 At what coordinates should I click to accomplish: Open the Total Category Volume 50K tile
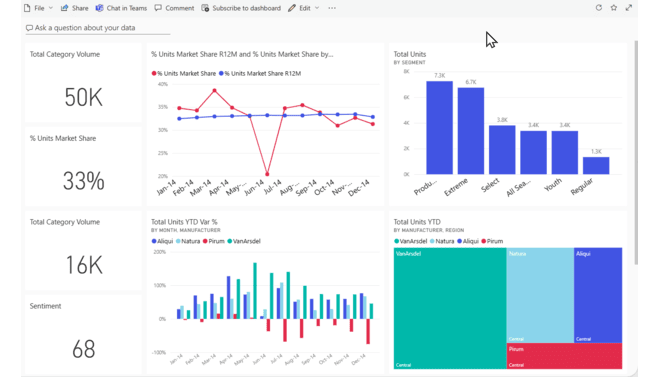83,82
